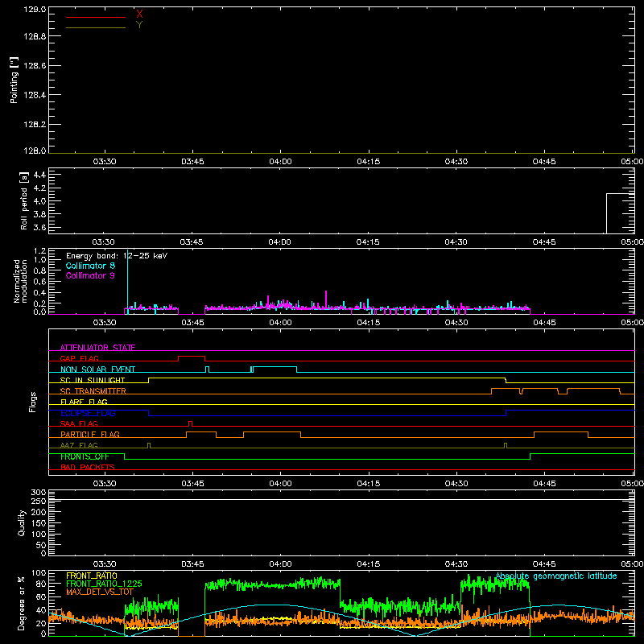This screenshot has width=644, height=644.
Task: Select the yellow FRONT_RATIO legend entry
Action: [x=92, y=576]
